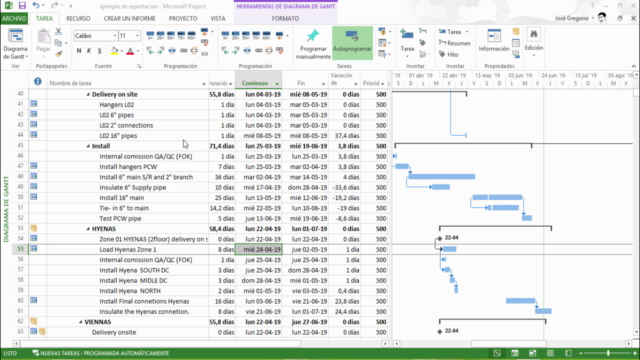The image size is (640, 360).
Task: Click the Inspect task icon in Tareas
Action: point(382,32)
